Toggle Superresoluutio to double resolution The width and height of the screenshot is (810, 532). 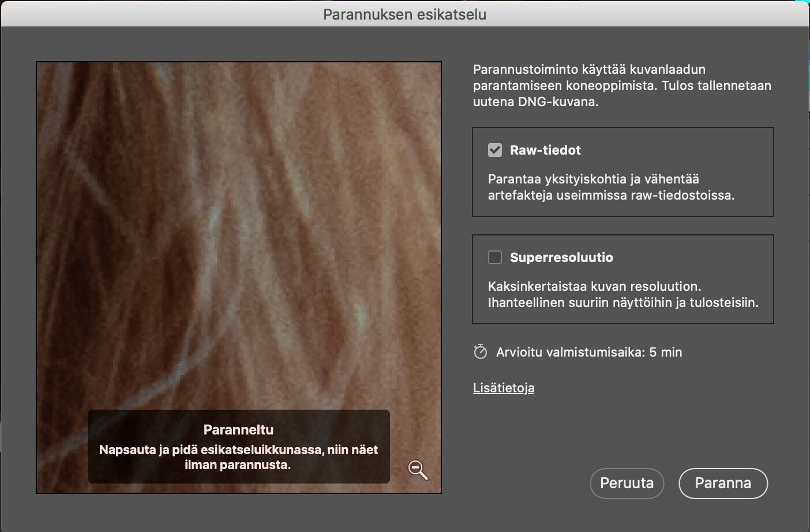pos(494,257)
